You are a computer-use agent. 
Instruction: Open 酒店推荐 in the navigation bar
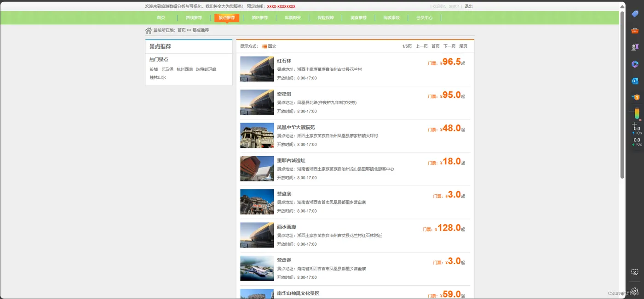point(259,18)
